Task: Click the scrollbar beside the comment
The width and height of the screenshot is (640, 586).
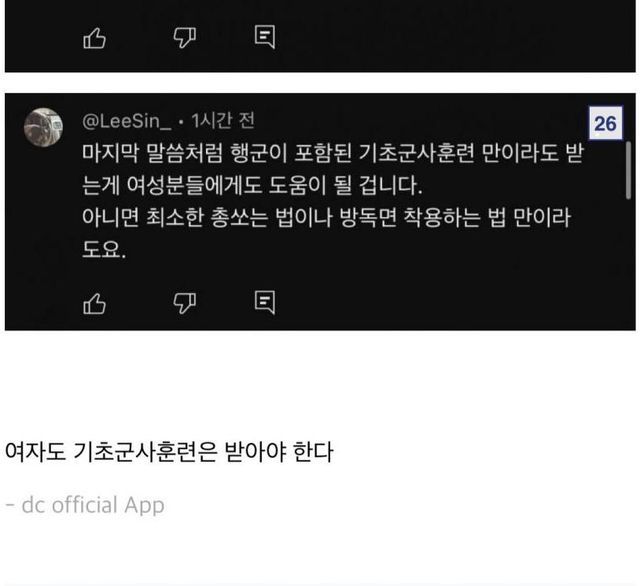Action: pyautogui.click(x=629, y=171)
